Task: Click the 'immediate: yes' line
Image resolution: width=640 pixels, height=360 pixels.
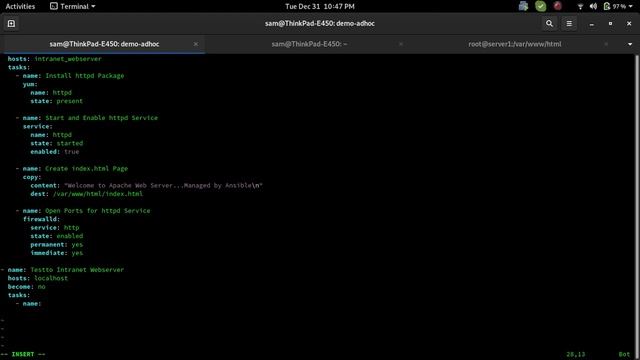Action: click(56, 253)
